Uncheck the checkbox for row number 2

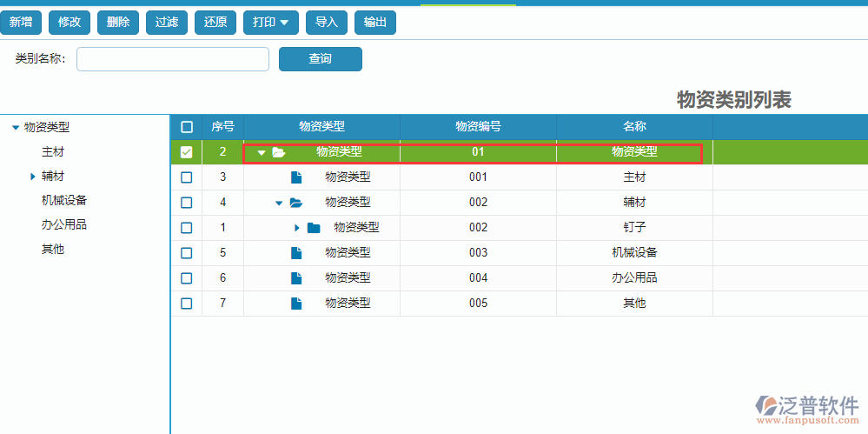point(186,152)
